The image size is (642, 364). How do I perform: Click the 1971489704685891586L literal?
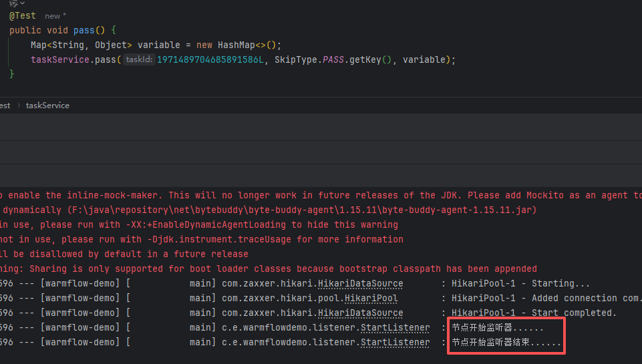tap(210, 60)
